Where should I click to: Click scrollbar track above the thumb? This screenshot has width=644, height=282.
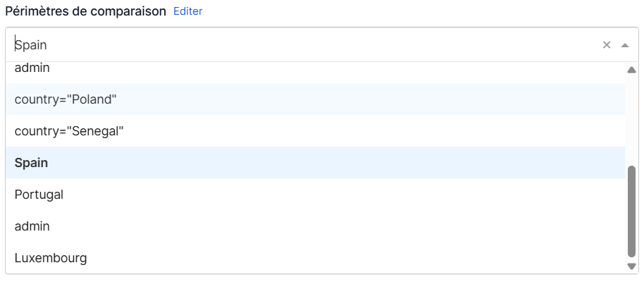point(631,120)
